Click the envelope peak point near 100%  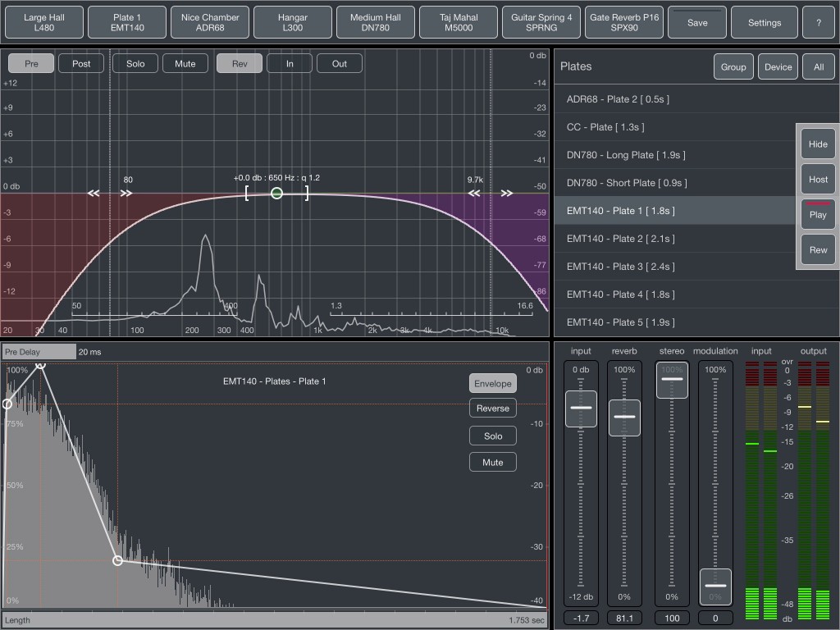39,365
